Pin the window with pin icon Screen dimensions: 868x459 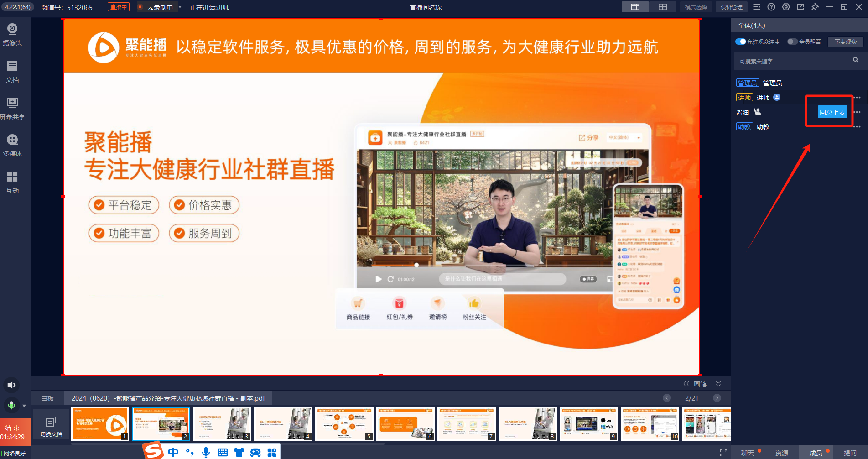815,7
